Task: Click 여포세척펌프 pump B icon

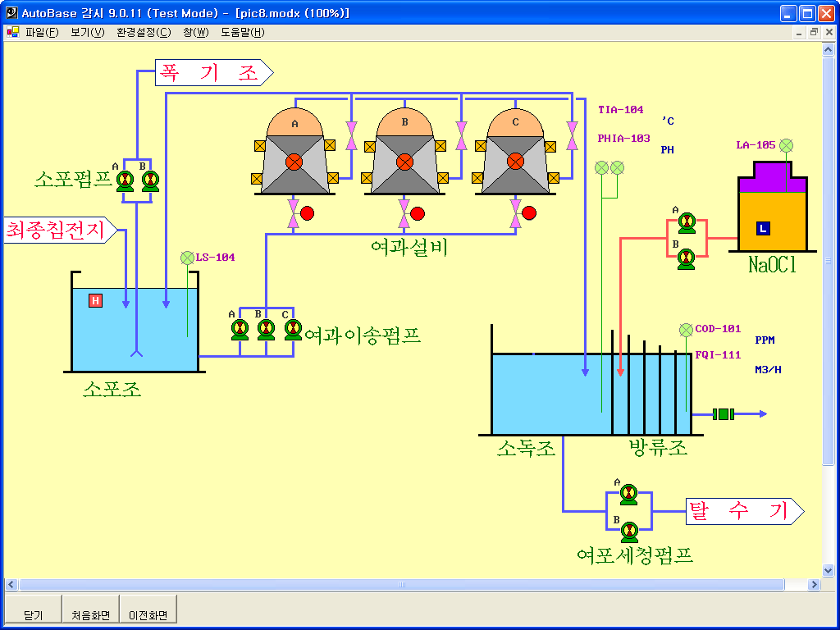Action: pyautogui.click(x=628, y=532)
